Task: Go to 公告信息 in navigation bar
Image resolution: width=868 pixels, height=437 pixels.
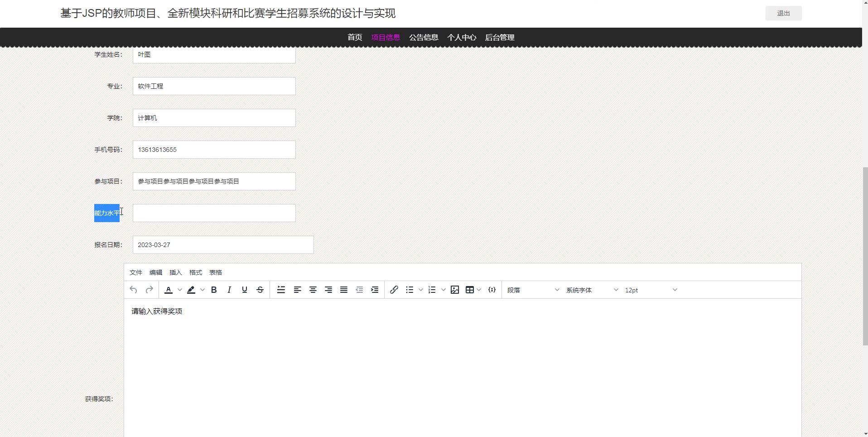Action: 424,38
